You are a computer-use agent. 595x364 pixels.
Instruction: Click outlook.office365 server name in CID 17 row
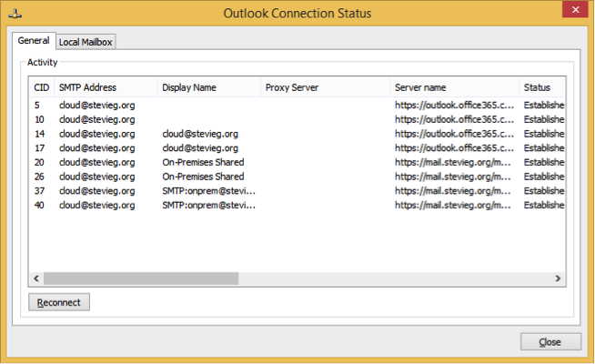[x=454, y=148]
